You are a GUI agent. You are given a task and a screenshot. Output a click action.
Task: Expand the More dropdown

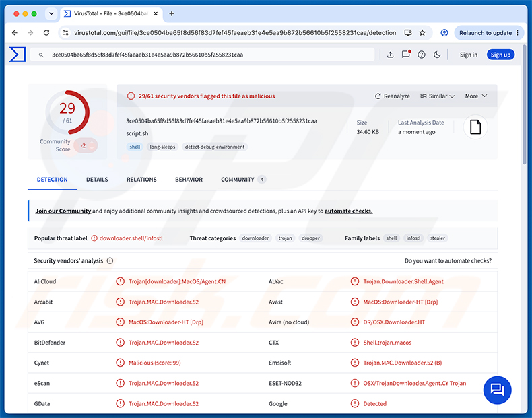[476, 96]
